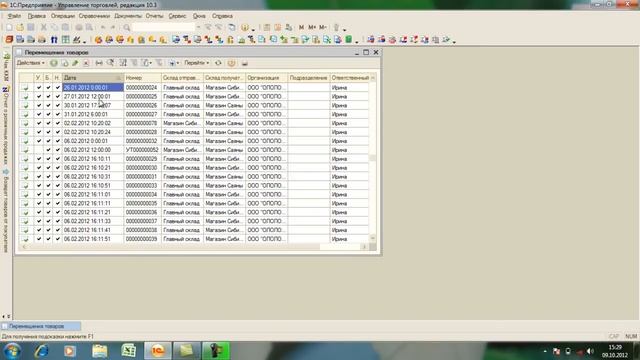Click Б checkmark in row 0000000037

pos(48,221)
